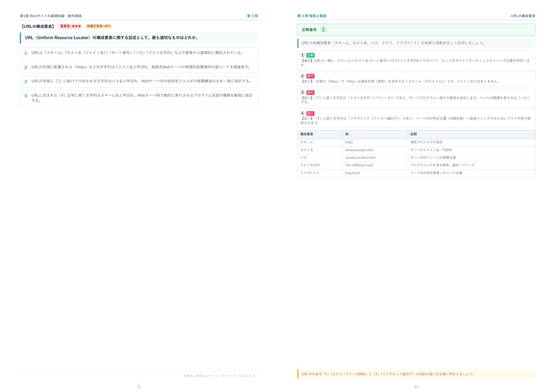Click the '第3問' label on the left page header

click(253, 16)
